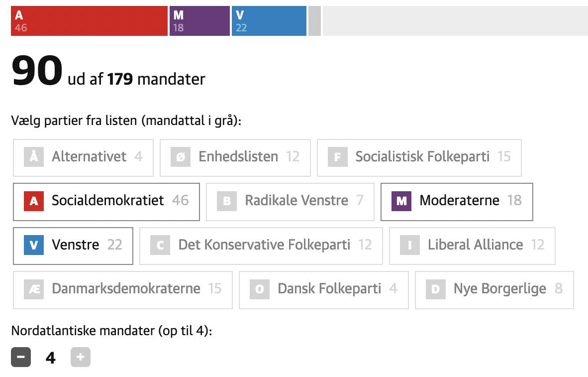Toggle off the Venstre party
588x377 pixels.
[73, 245]
